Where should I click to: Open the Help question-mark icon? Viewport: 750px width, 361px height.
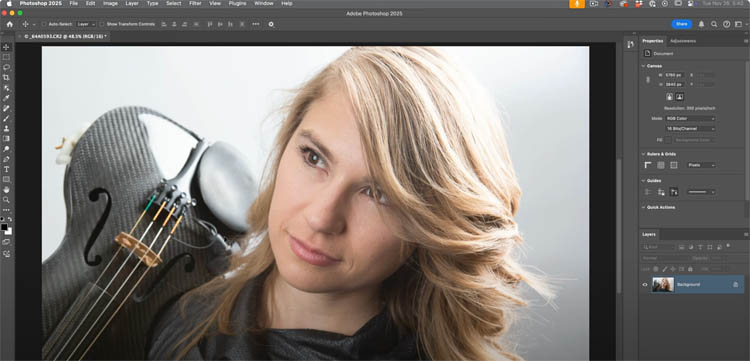[x=726, y=24]
